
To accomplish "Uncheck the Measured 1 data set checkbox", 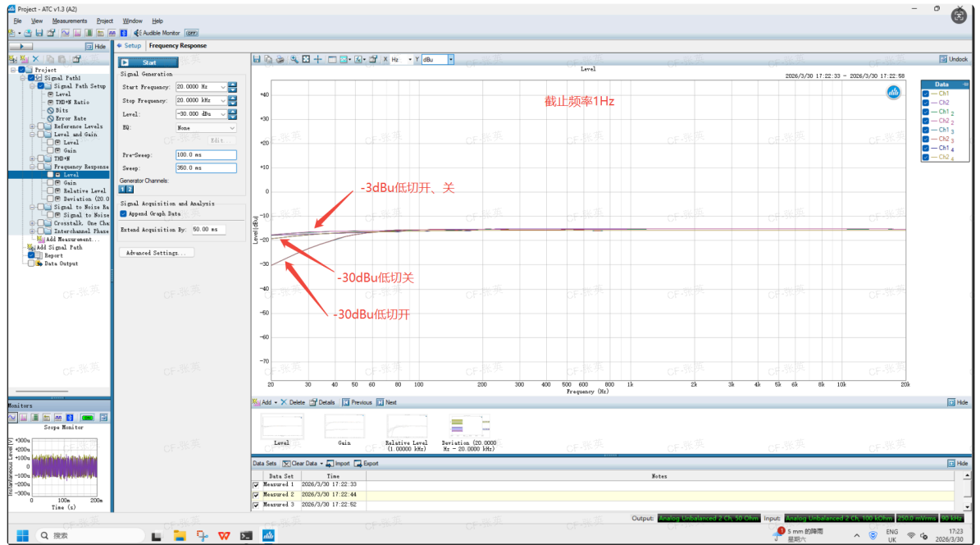I will [256, 485].
